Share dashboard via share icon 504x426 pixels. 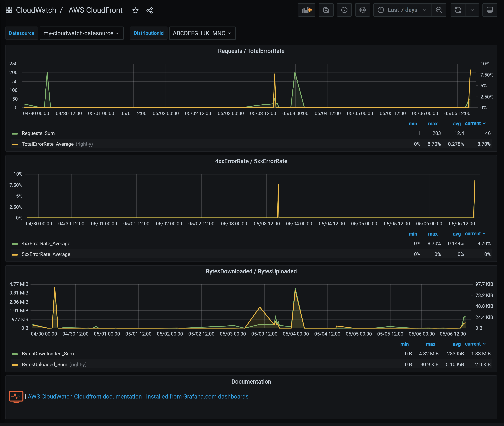coord(149,10)
